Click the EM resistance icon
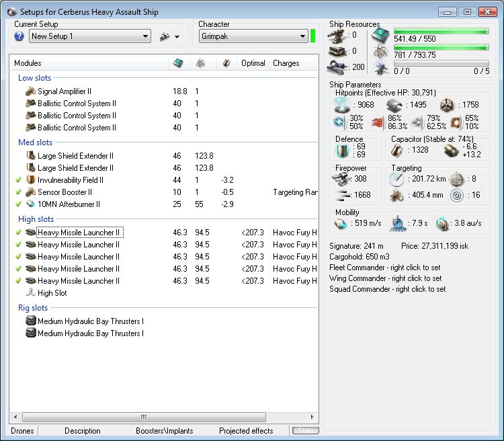The image size is (504, 441). pos(339,122)
